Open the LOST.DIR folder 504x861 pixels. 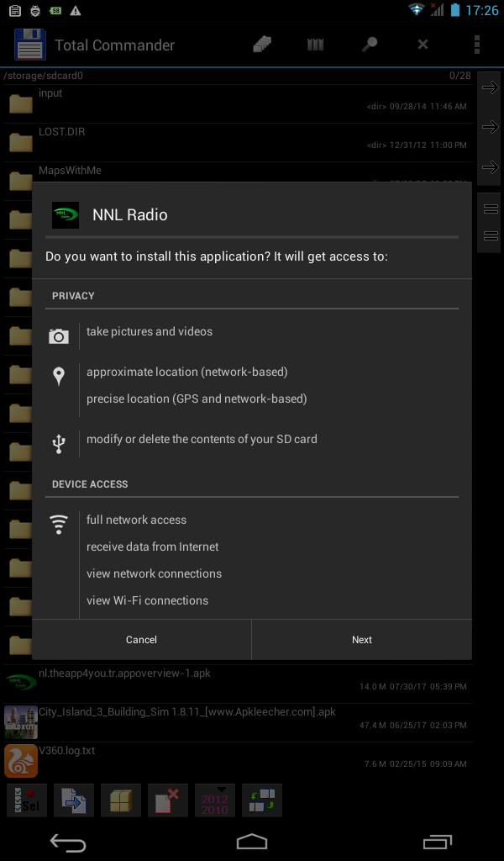coord(237,141)
